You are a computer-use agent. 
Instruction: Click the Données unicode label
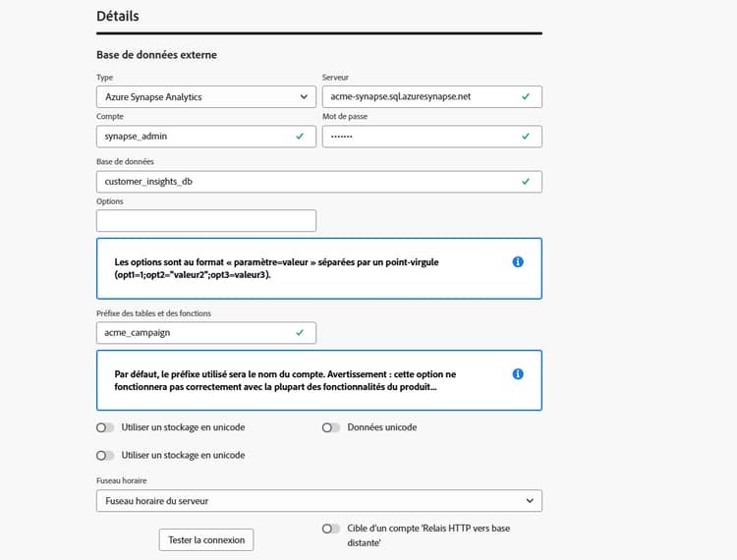point(381,427)
